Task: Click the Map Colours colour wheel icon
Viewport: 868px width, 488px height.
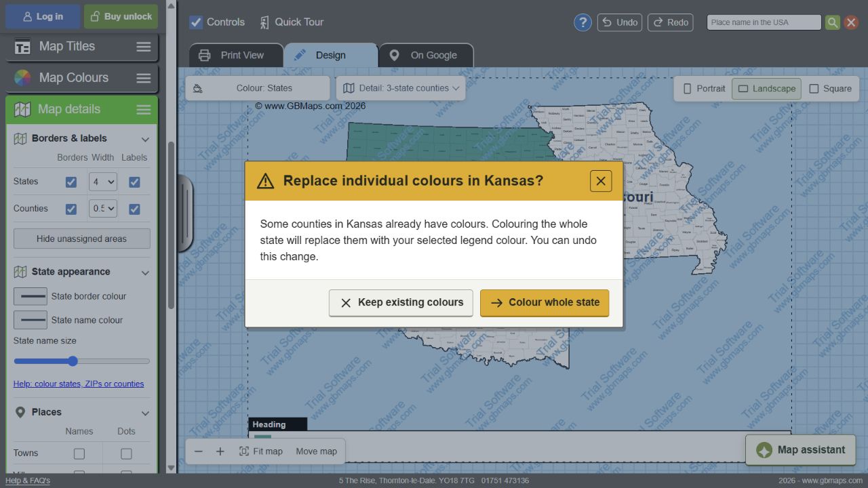Action: tap(22, 78)
